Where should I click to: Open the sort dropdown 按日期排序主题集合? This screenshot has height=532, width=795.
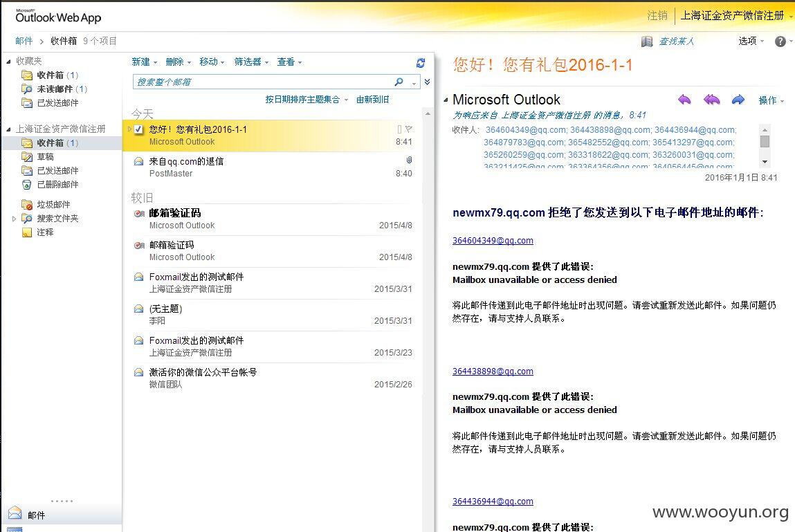pos(307,100)
